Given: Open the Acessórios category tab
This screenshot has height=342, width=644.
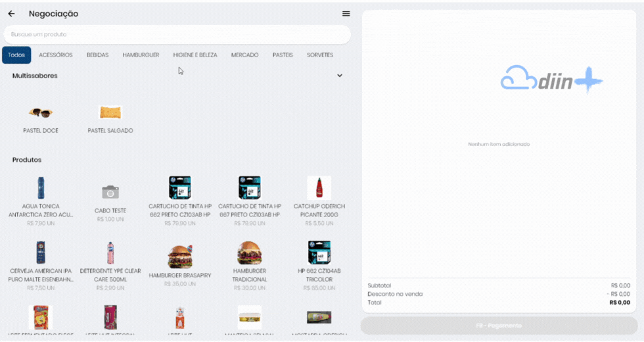Looking at the screenshot, I should (56, 55).
